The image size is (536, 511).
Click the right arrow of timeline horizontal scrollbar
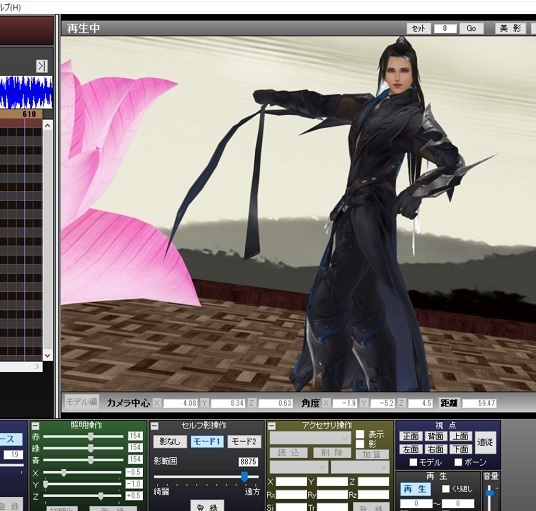click(x=38, y=366)
